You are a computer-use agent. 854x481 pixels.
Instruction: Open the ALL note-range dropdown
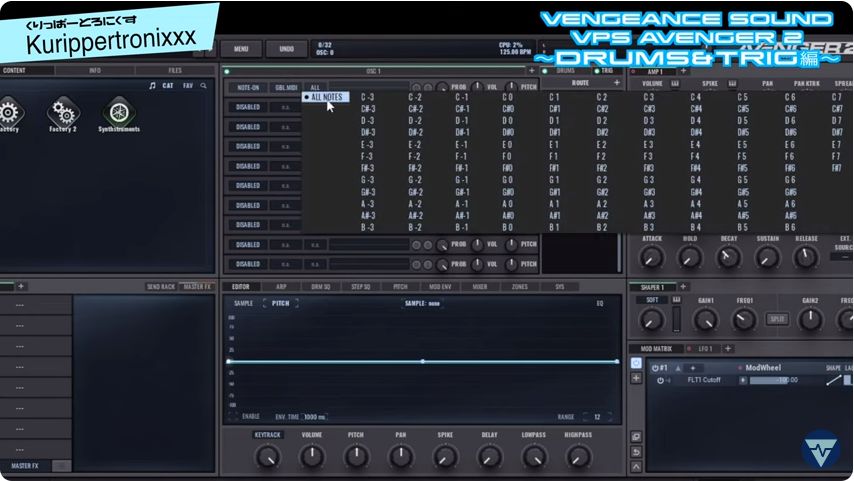coord(315,88)
